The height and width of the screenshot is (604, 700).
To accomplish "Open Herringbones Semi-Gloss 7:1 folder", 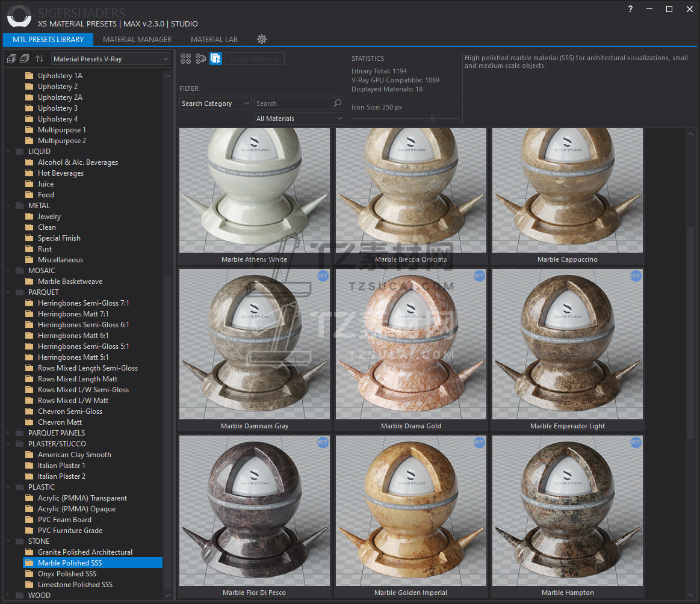I will 83,303.
